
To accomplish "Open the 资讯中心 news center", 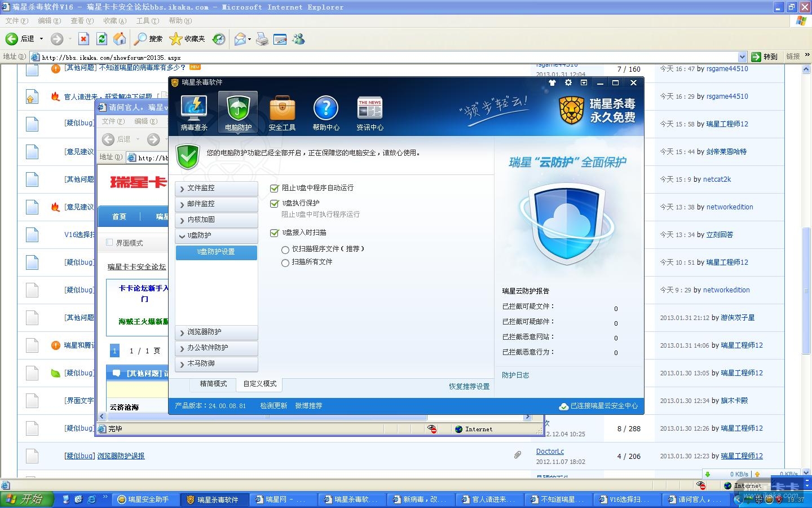I will click(x=370, y=112).
